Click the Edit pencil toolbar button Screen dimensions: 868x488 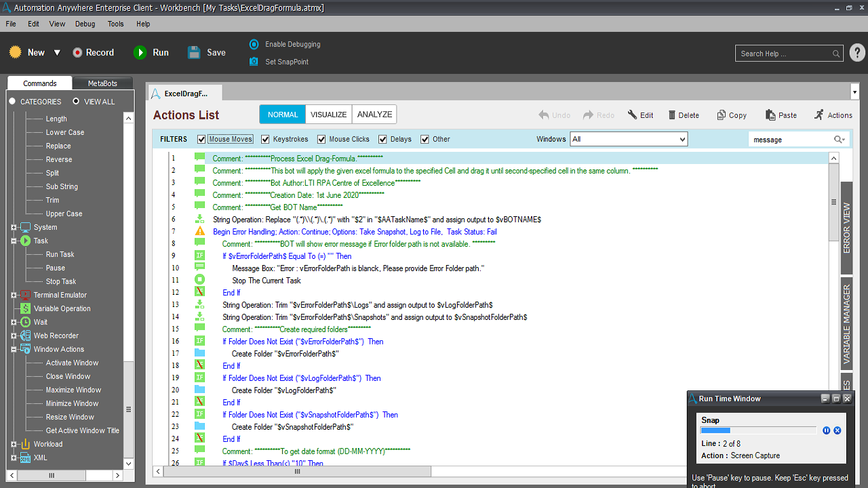click(640, 115)
